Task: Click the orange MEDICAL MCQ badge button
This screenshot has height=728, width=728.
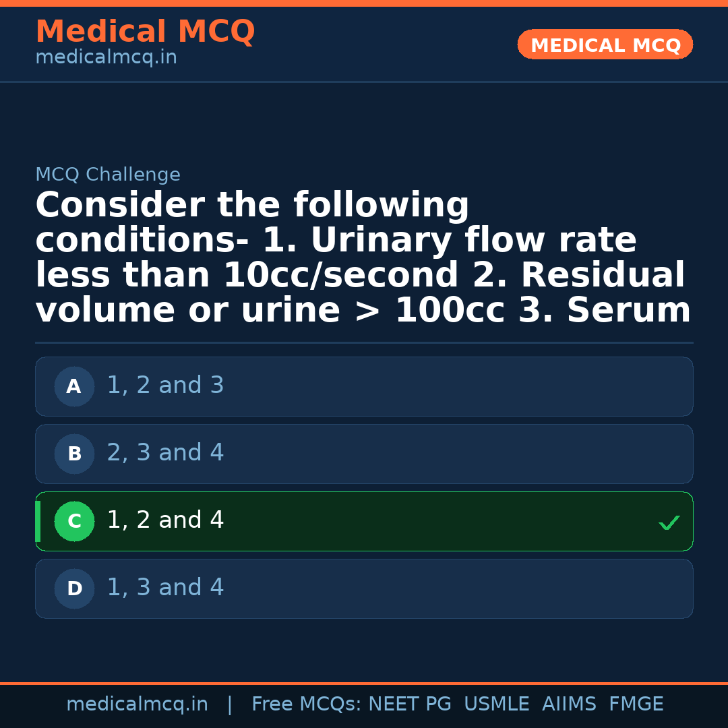Action: point(605,44)
